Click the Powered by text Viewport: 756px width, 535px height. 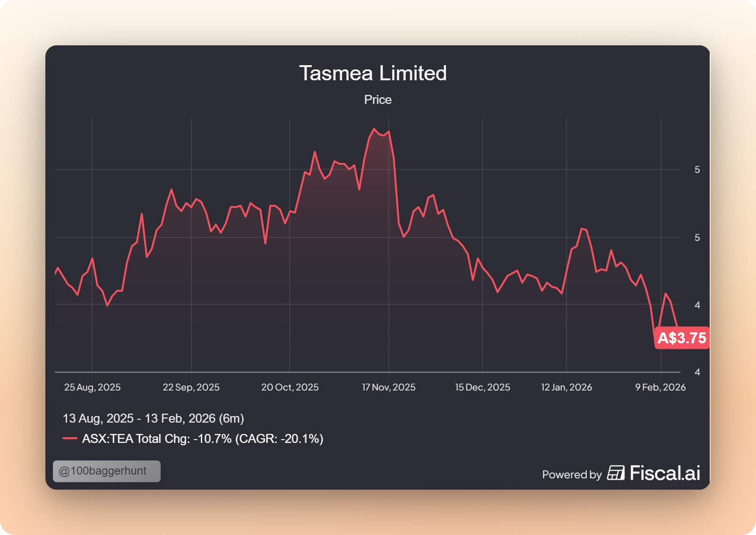[572, 475]
